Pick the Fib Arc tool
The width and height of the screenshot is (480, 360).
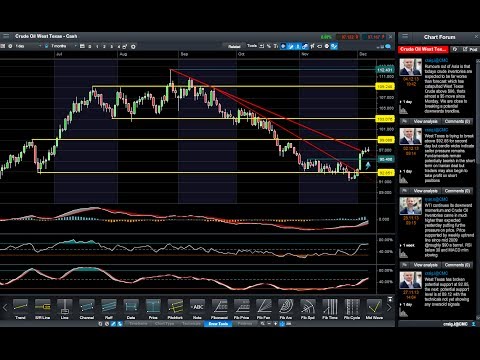point(286,309)
